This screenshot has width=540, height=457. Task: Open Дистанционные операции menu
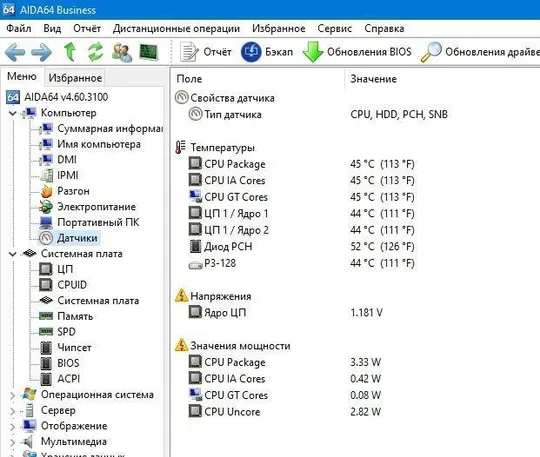click(176, 29)
